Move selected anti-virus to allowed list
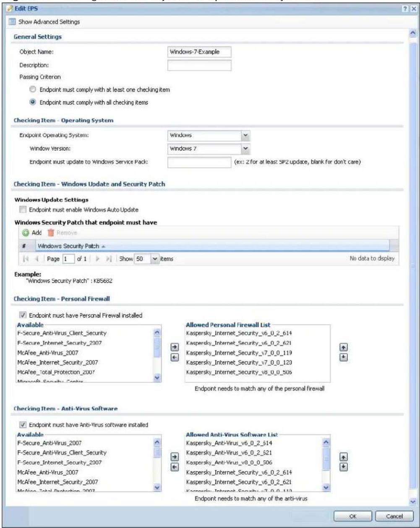This screenshot has width=420, height=528. pos(175,457)
